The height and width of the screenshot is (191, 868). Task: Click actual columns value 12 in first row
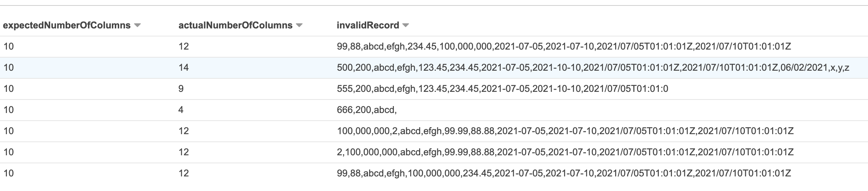coord(184,46)
